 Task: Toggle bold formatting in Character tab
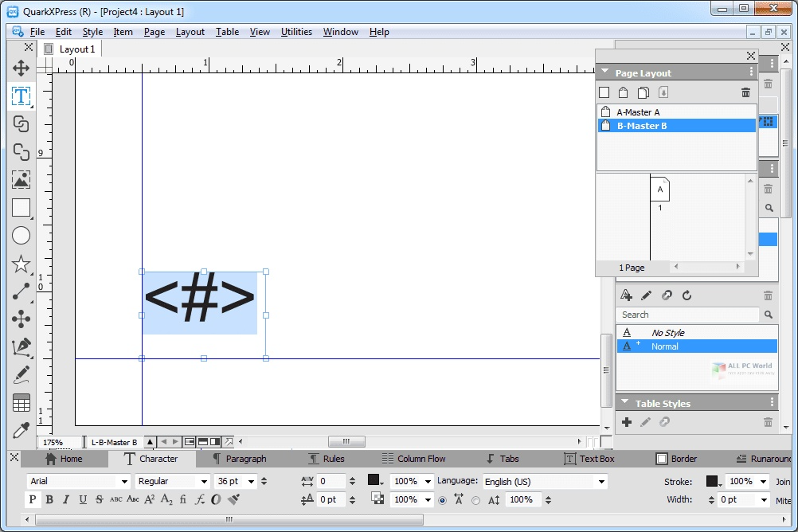click(49, 499)
